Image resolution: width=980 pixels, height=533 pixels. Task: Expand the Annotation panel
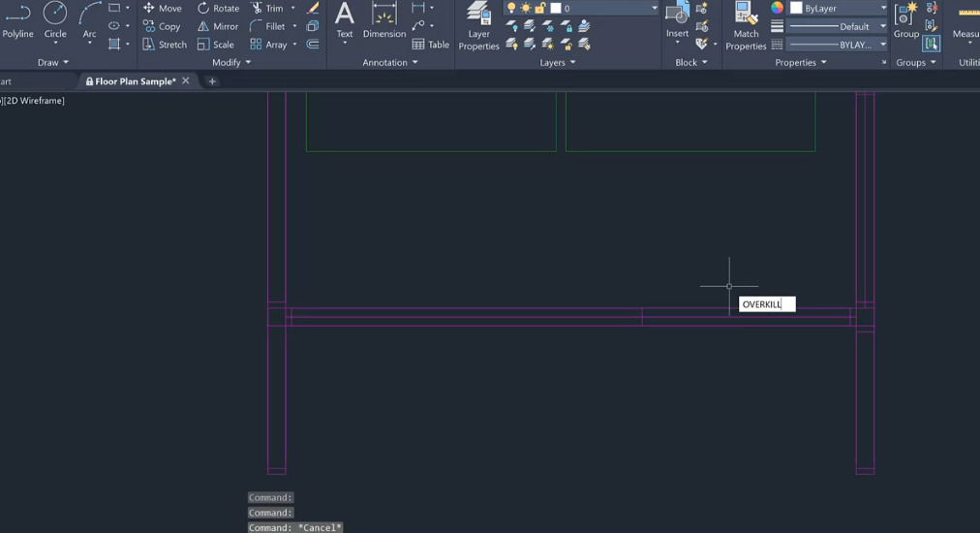tap(390, 63)
